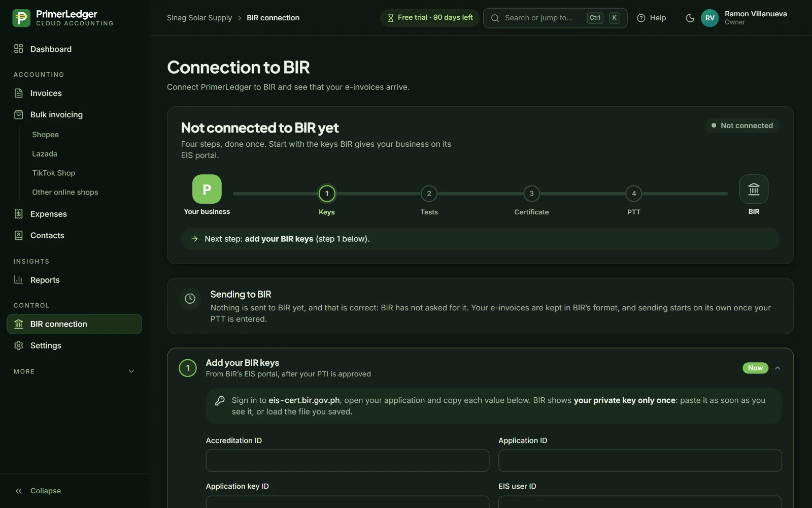Open the RV user avatar menu
Viewport: 812px width, 508px height.
710,18
